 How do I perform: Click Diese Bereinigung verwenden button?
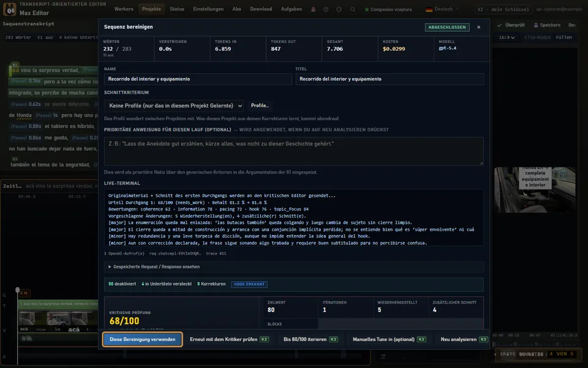click(143, 339)
